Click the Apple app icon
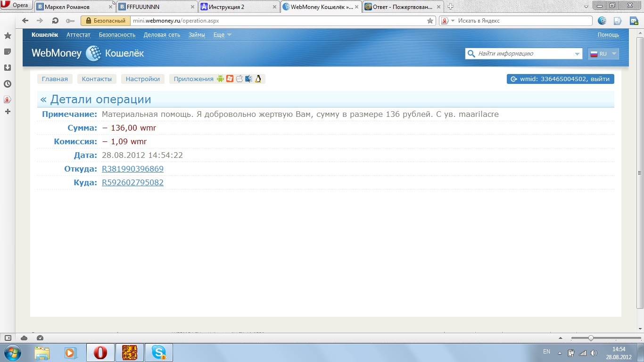The image size is (644, 362). (x=239, y=79)
